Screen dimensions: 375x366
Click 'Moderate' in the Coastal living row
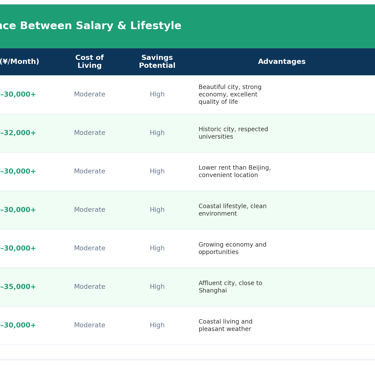tap(89, 325)
